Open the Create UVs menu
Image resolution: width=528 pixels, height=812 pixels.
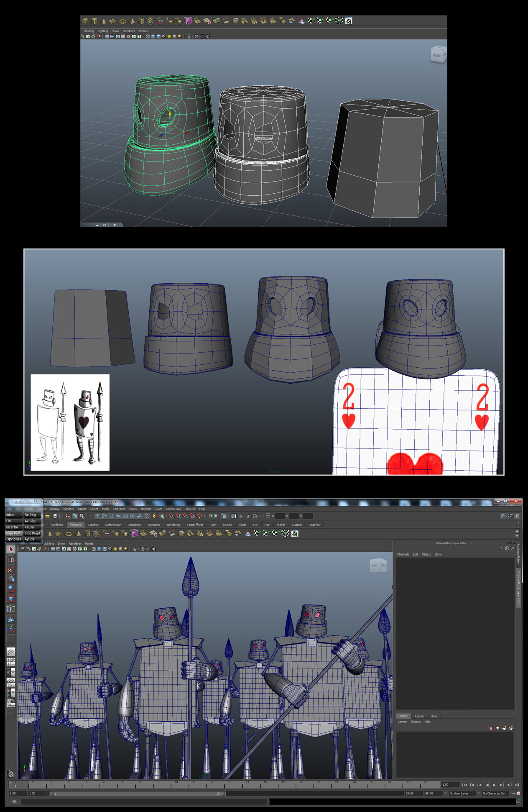(x=173, y=509)
